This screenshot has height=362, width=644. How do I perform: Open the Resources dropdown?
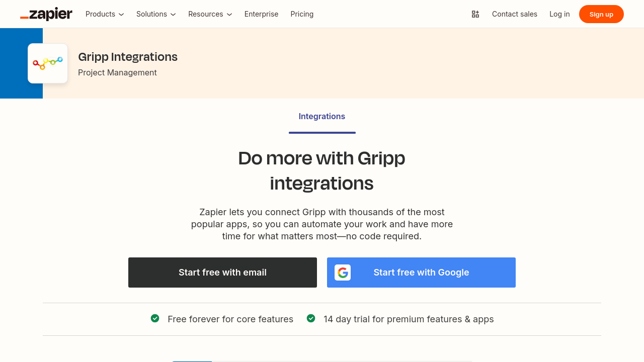210,14
